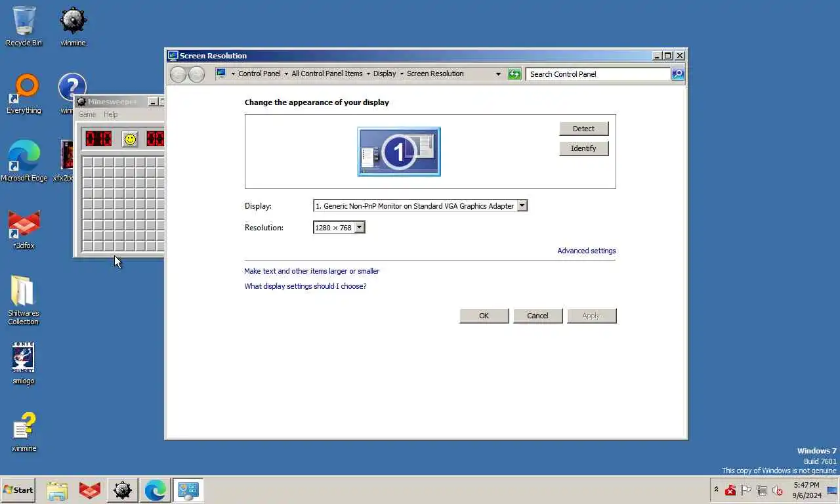
Task: Open What display settings should I choose link
Action: 305,286
